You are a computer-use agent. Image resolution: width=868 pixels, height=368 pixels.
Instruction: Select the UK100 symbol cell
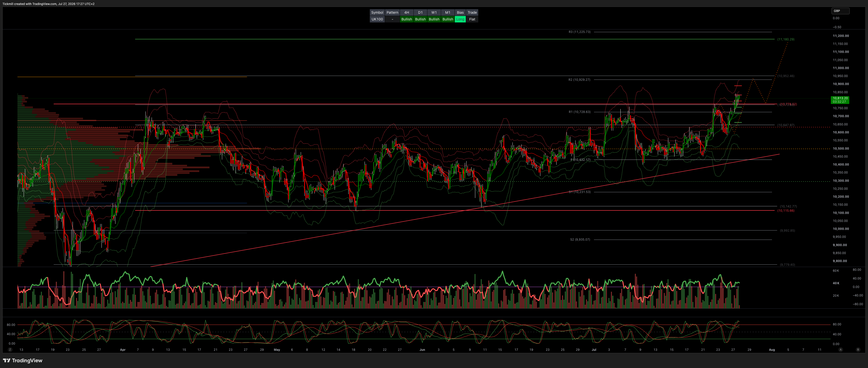[377, 19]
